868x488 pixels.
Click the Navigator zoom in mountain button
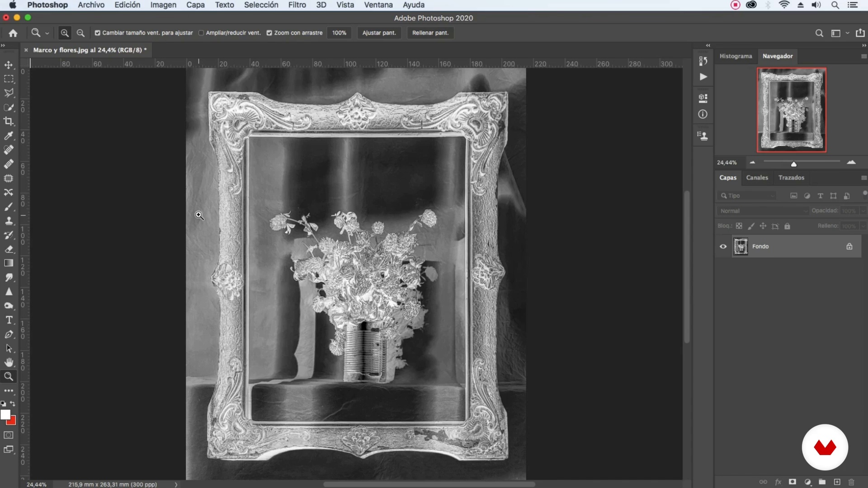[x=851, y=162]
